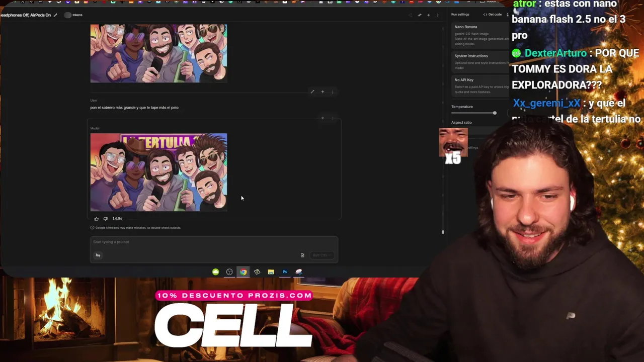Rerun the user prompt with sparkle icon
The width and height of the screenshot is (644, 362).
click(x=323, y=92)
